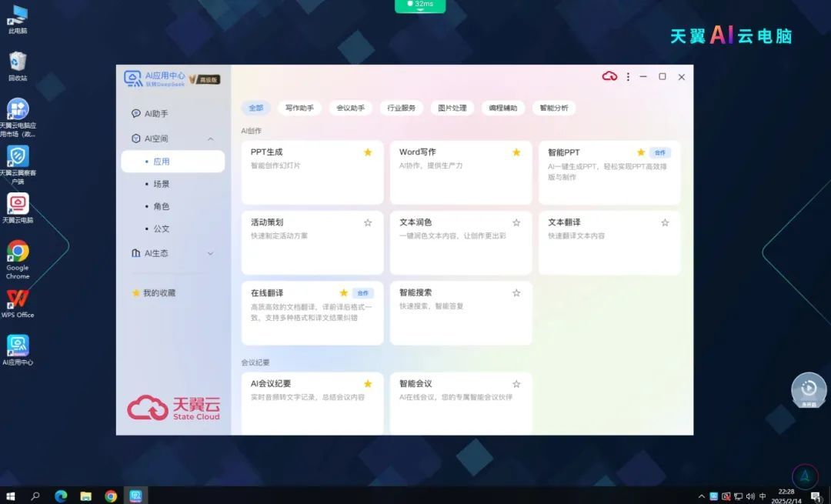Select the 全部 filter tab
Screen dimensions: 831x504
pyautogui.click(x=256, y=108)
